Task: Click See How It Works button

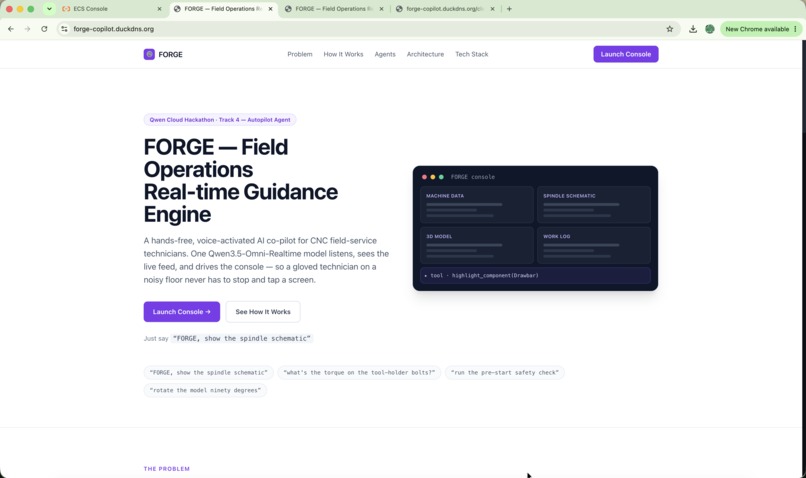Action: click(x=263, y=311)
